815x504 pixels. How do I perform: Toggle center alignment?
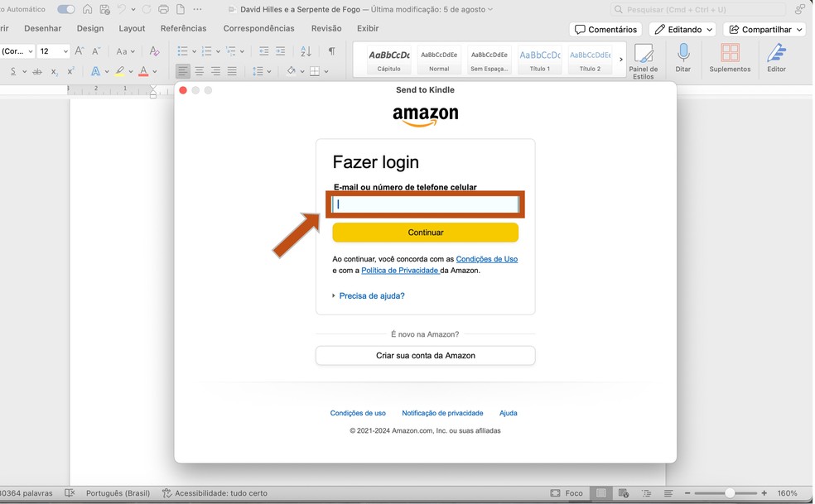pyautogui.click(x=199, y=71)
